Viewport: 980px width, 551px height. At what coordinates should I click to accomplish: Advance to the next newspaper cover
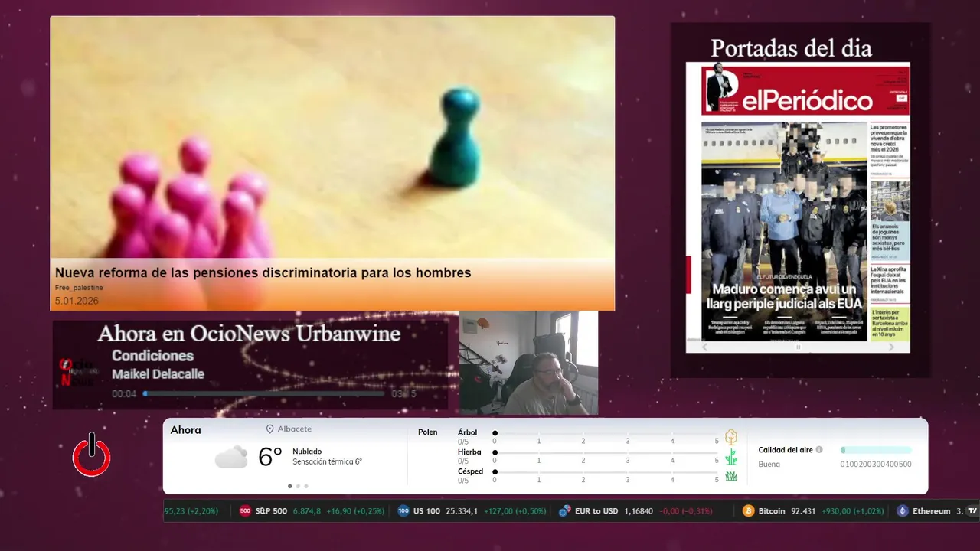pos(891,347)
